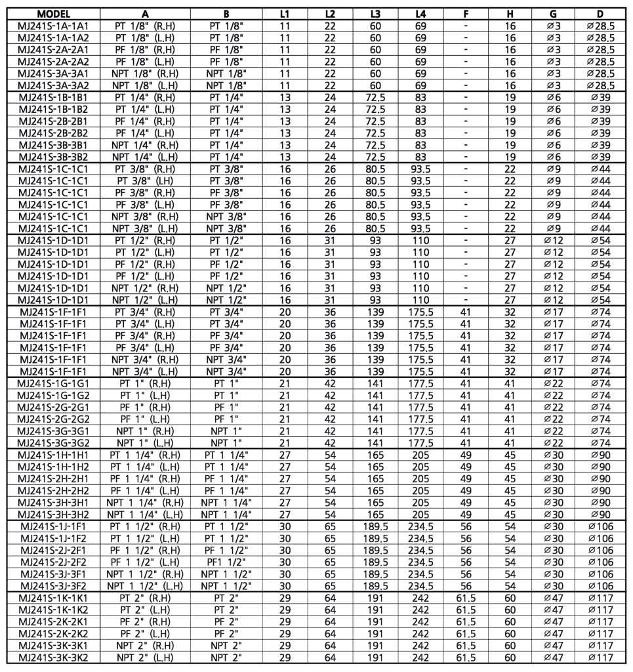
Task: Click the H column header
Action: pyautogui.click(x=510, y=14)
